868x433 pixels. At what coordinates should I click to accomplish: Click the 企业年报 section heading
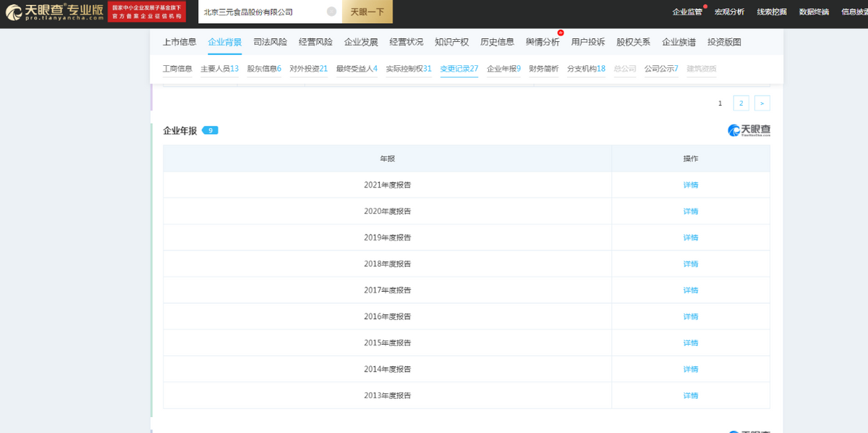[180, 130]
